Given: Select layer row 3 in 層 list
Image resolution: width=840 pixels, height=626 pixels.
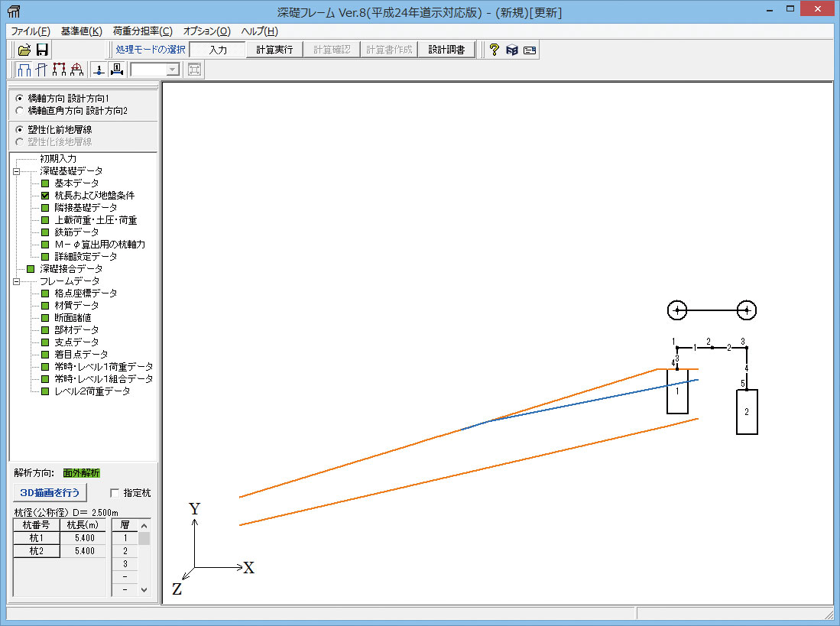Looking at the screenshot, I should [x=125, y=564].
